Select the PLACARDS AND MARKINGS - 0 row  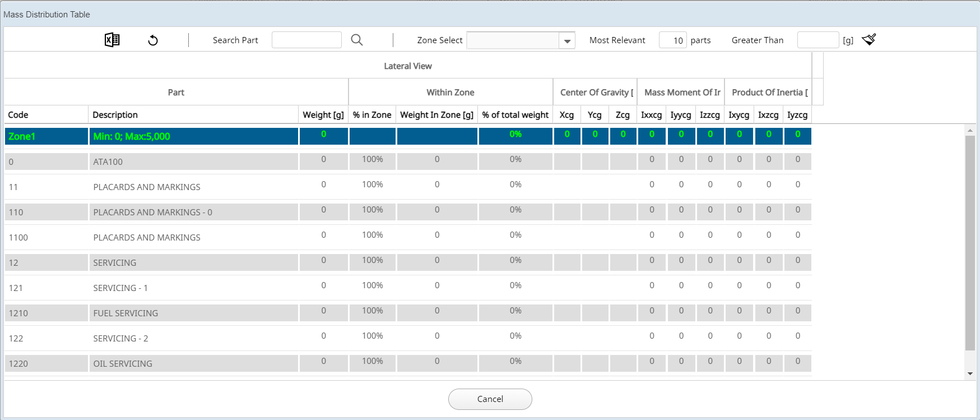point(152,212)
